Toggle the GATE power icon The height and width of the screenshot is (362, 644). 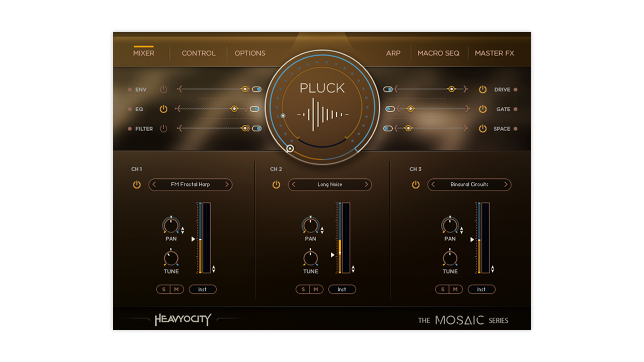click(482, 109)
